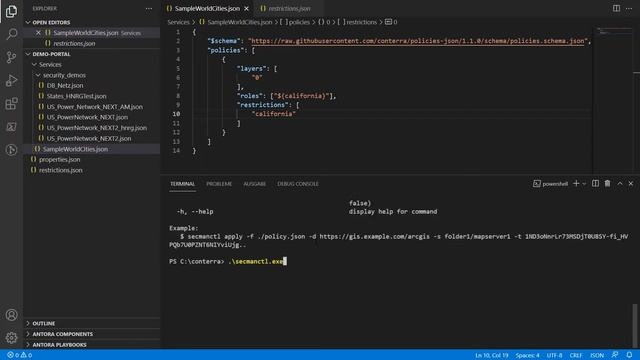The width and height of the screenshot is (640, 360).
Task: Maximize the panel size with chevron up
Action: [620, 184]
